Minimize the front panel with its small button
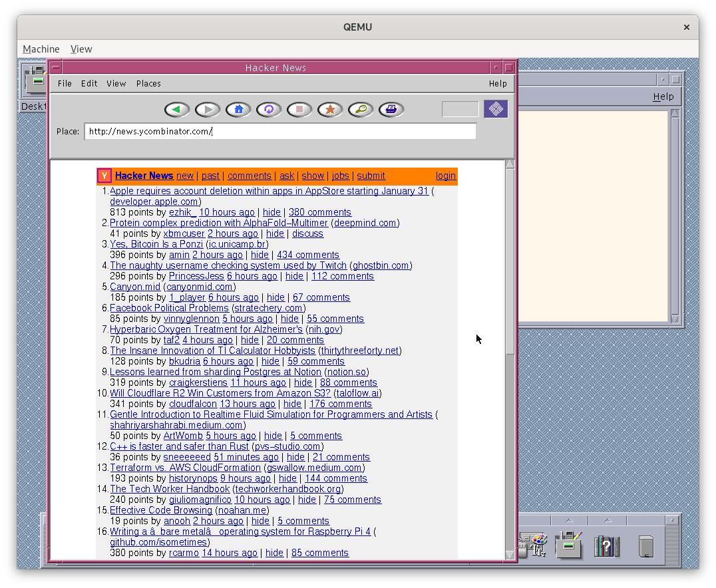This screenshot has width=716, height=588. click(671, 520)
